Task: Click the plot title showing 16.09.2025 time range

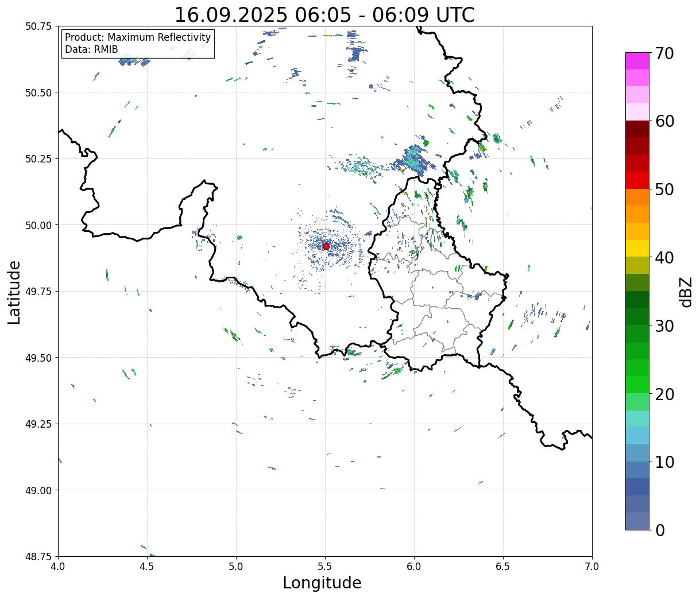Action: coord(324,14)
